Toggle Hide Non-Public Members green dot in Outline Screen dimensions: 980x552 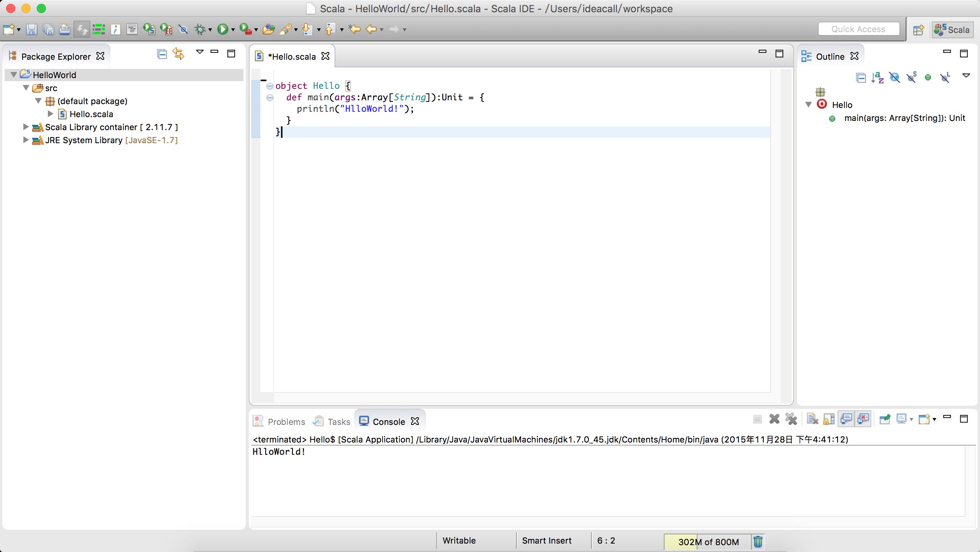point(928,78)
